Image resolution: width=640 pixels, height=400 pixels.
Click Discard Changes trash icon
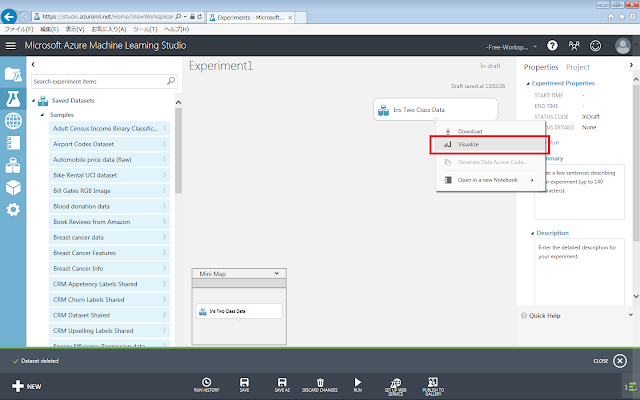pyautogui.click(x=320, y=385)
